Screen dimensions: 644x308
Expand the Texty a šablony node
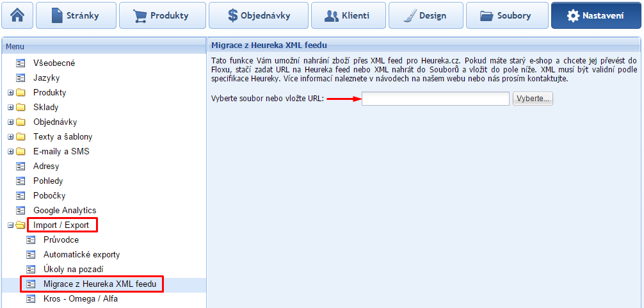(11, 137)
